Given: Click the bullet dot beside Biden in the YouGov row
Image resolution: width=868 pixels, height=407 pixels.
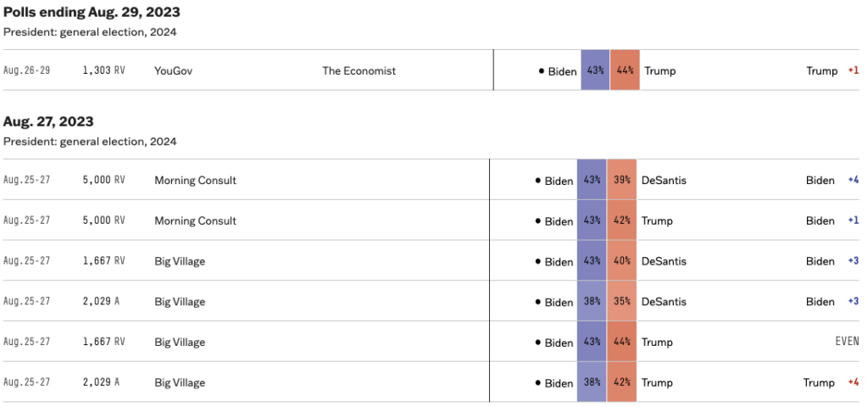Looking at the screenshot, I should tap(541, 71).
